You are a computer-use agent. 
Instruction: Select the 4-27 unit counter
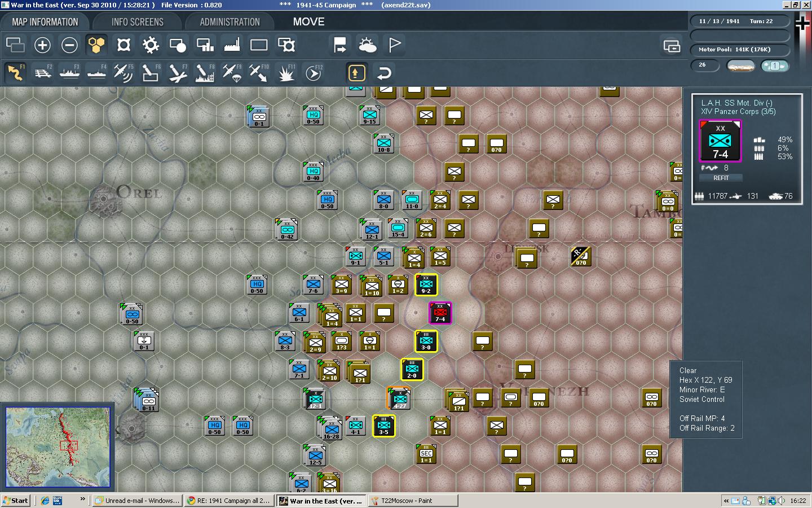399,398
